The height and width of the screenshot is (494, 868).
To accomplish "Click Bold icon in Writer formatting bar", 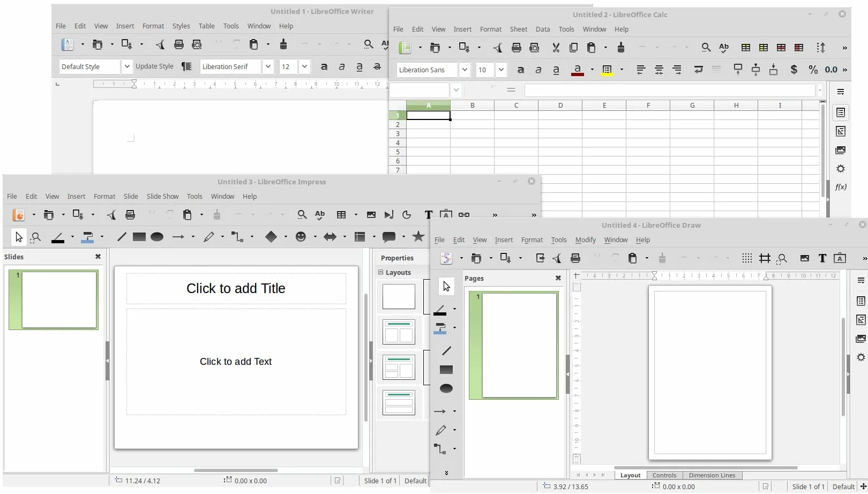I will click(x=324, y=67).
